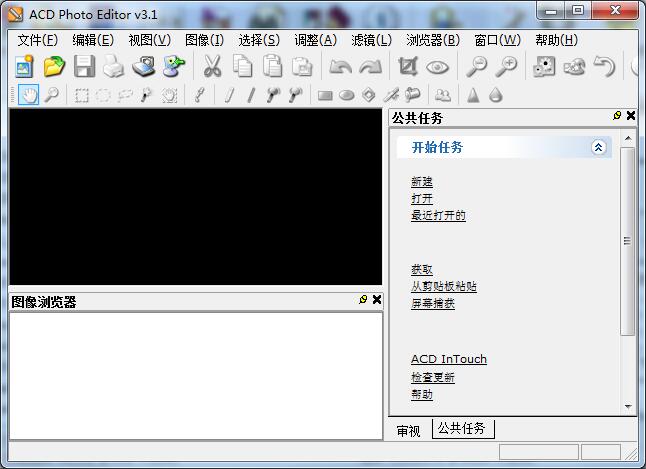Click the Copy icon

(x=243, y=66)
